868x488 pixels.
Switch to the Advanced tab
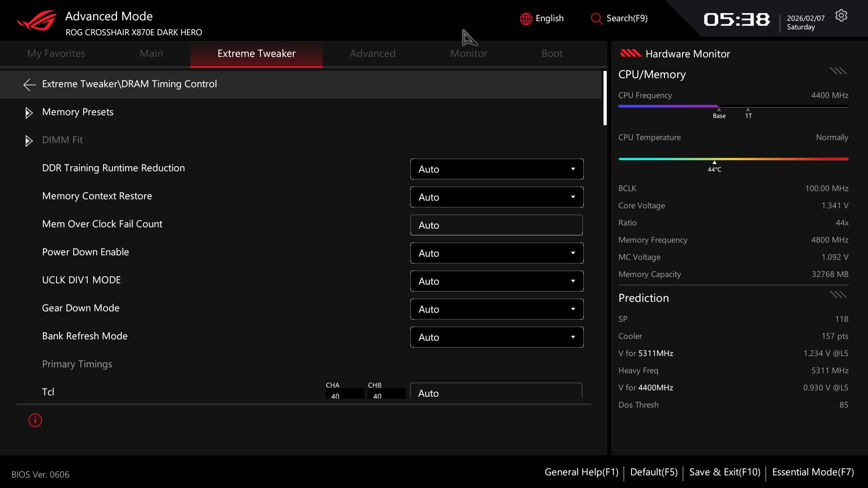(x=373, y=53)
